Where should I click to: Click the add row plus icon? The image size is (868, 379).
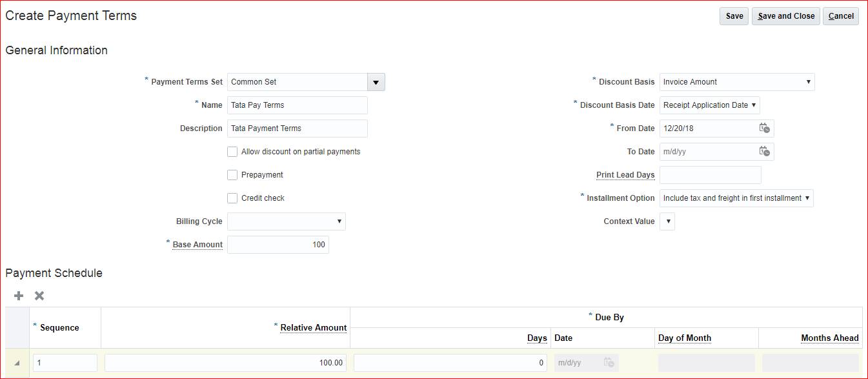pos(19,296)
